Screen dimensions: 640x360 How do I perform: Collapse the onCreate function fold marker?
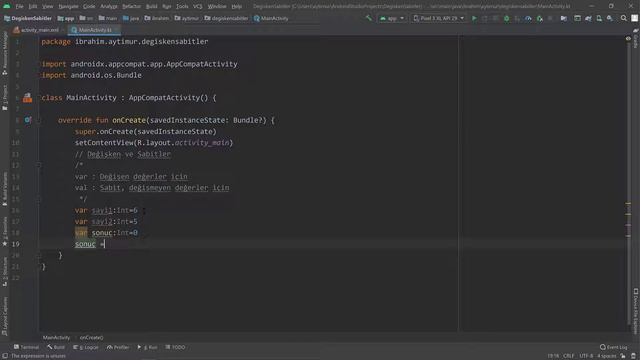(x=39, y=120)
